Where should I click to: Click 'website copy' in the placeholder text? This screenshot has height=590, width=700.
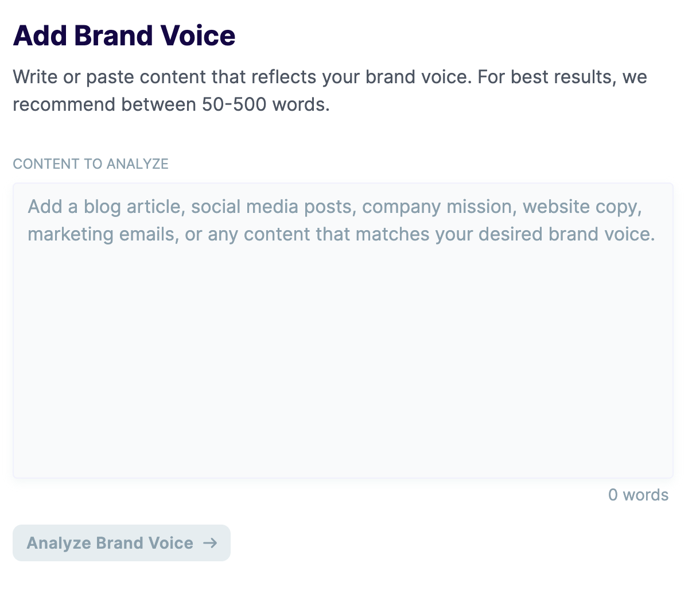pyautogui.click(x=582, y=207)
